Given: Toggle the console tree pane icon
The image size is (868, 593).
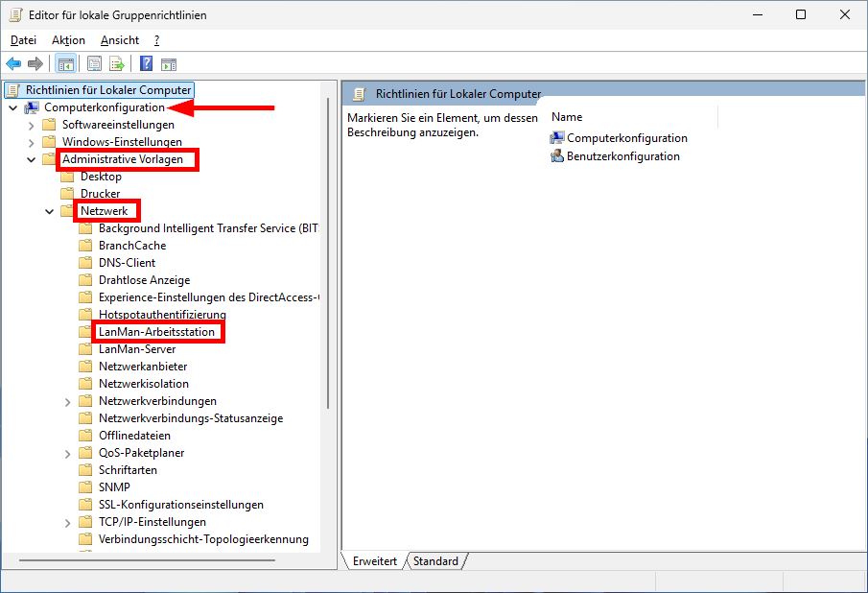Looking at the screenshot, I should (66, 63).
